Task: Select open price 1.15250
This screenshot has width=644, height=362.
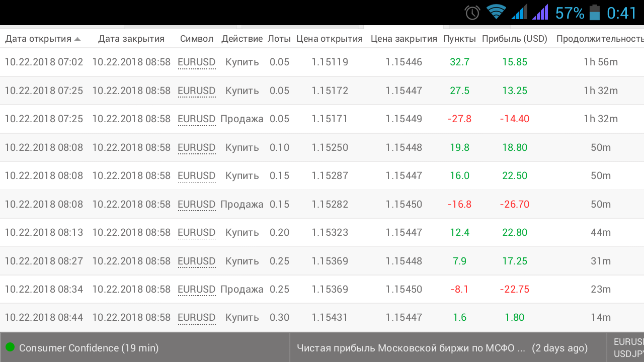Action: (330, 148)
